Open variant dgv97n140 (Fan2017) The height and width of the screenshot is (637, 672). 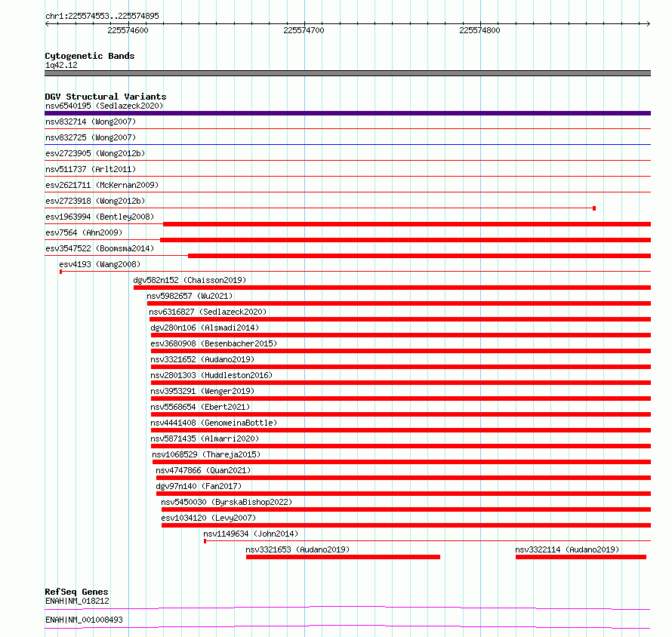tap(199, 486)
